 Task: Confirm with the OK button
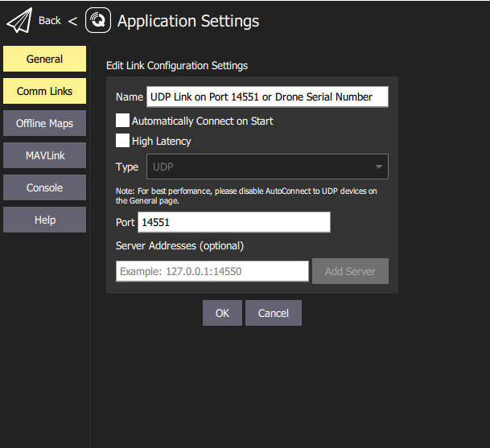point(222,313)
